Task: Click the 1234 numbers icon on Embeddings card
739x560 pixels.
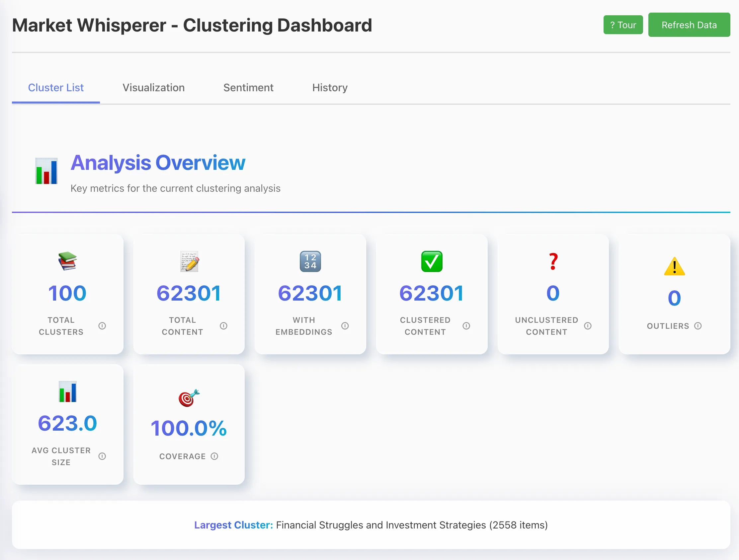Action: pos(310,261)
